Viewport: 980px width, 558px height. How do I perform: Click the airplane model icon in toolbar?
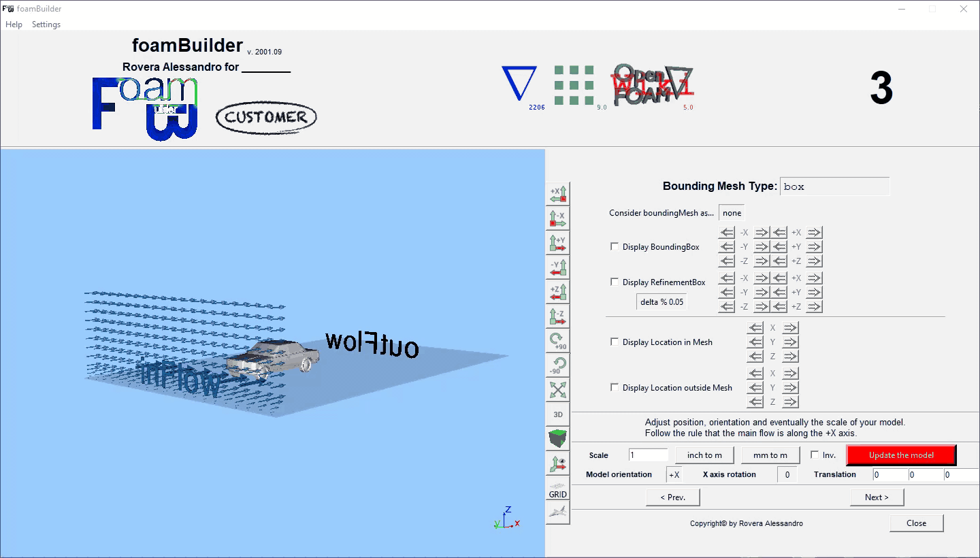558,512
